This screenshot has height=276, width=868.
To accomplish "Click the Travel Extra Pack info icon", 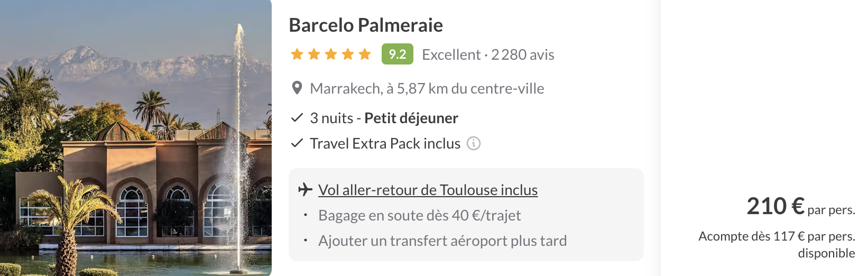I will 474,143.
